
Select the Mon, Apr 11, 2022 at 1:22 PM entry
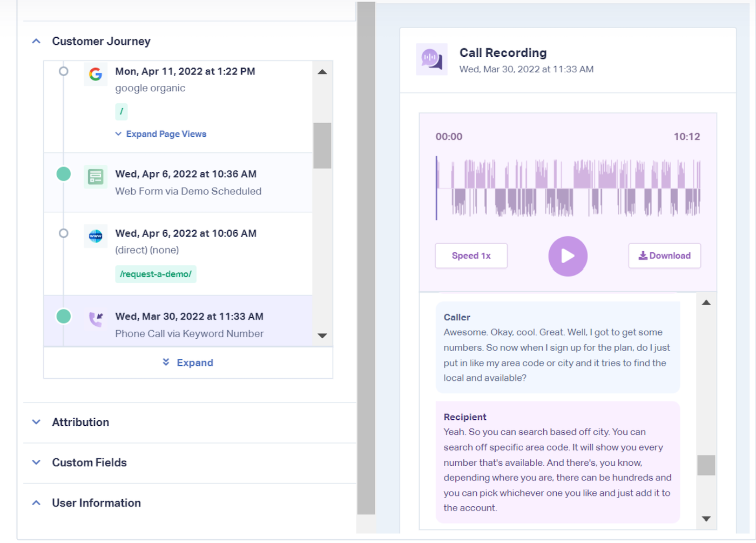pos(178,107)
